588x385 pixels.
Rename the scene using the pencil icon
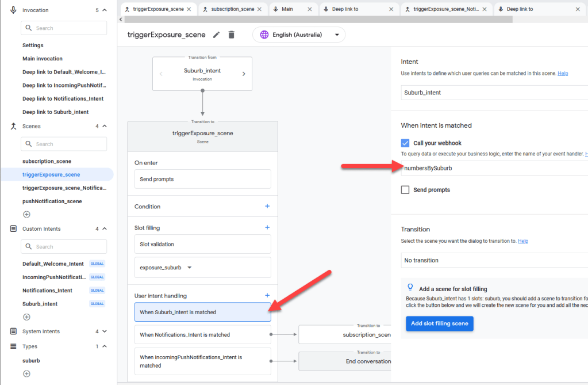tap(216, 35)
